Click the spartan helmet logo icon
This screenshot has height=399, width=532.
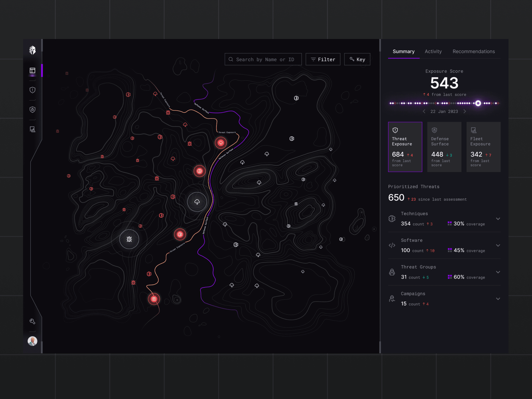[x=32, y=50]
